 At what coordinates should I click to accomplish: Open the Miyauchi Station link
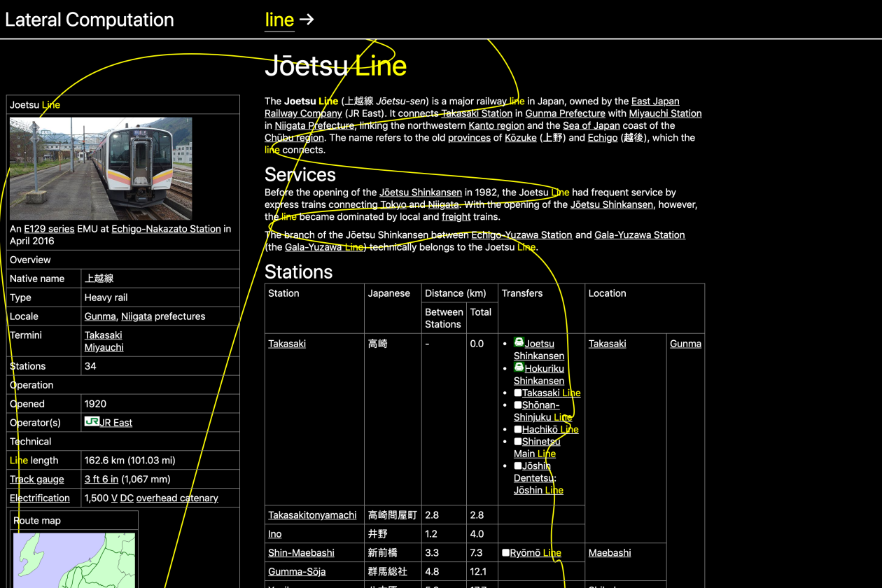click(x=665, y=113)
